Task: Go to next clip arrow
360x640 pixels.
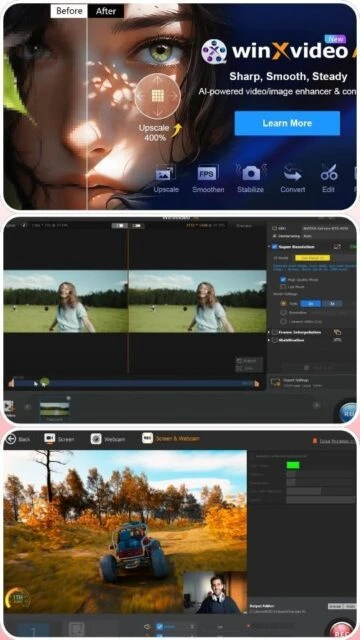Action: click(x=316, y=405)
